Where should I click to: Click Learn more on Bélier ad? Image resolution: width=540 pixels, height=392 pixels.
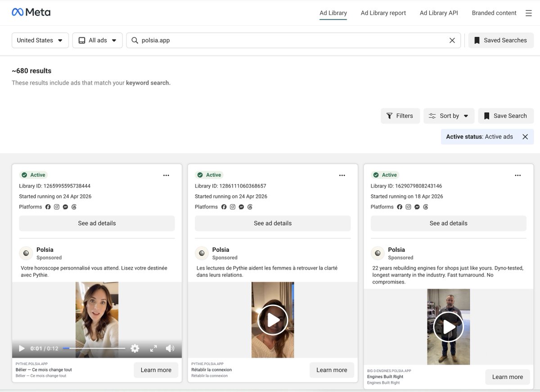tap(156, 370)
